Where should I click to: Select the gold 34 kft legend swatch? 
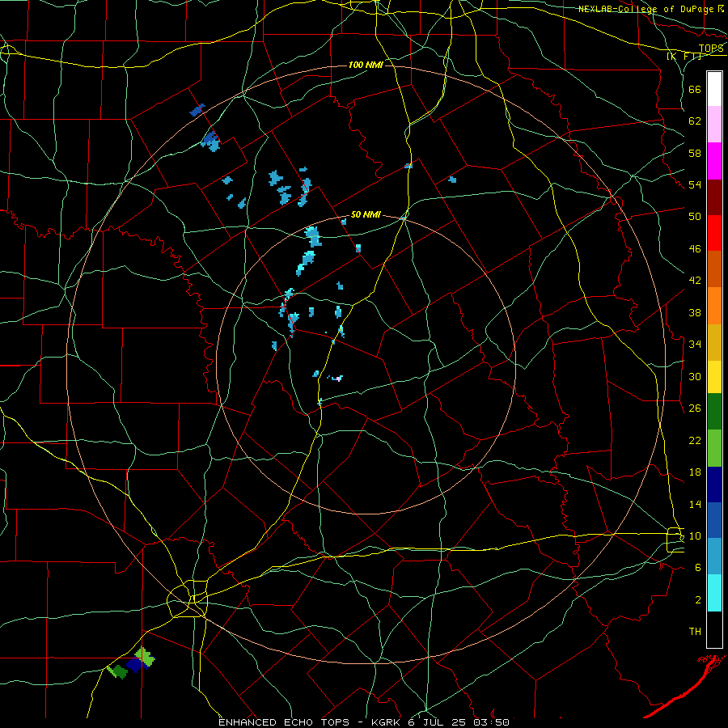pyautogui.click(x=714, y=342)
